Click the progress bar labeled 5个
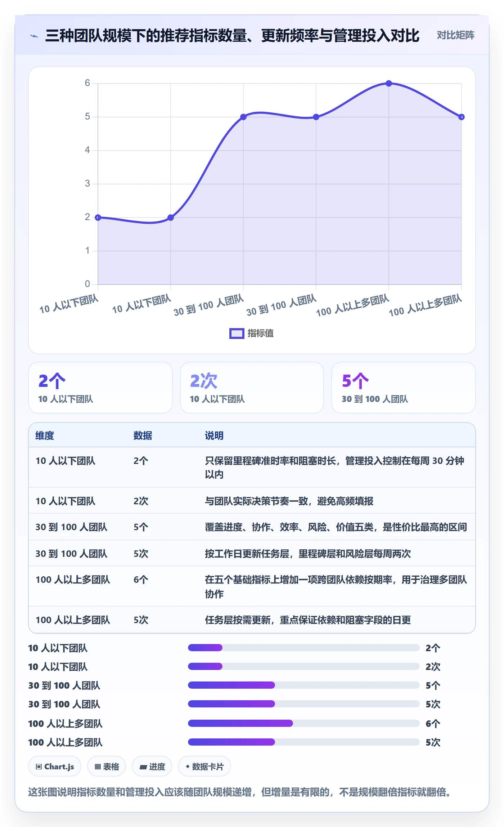Screen dimensions: 504x827 (304, 685)
